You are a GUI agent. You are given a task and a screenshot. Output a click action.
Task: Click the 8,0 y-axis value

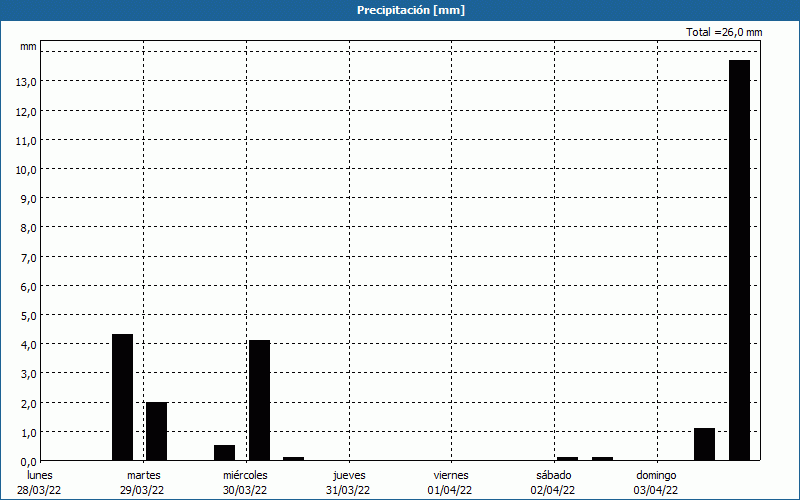coord(29,228)
